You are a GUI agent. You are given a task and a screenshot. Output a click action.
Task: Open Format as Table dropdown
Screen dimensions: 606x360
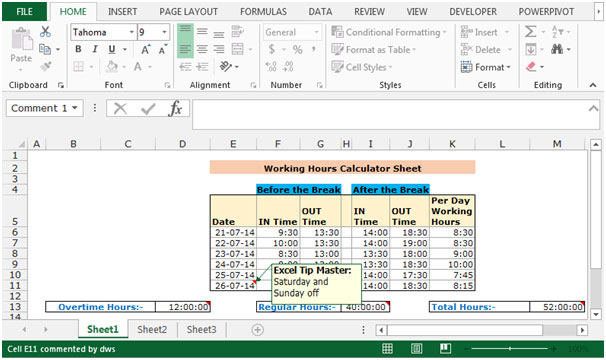[374, 49]
